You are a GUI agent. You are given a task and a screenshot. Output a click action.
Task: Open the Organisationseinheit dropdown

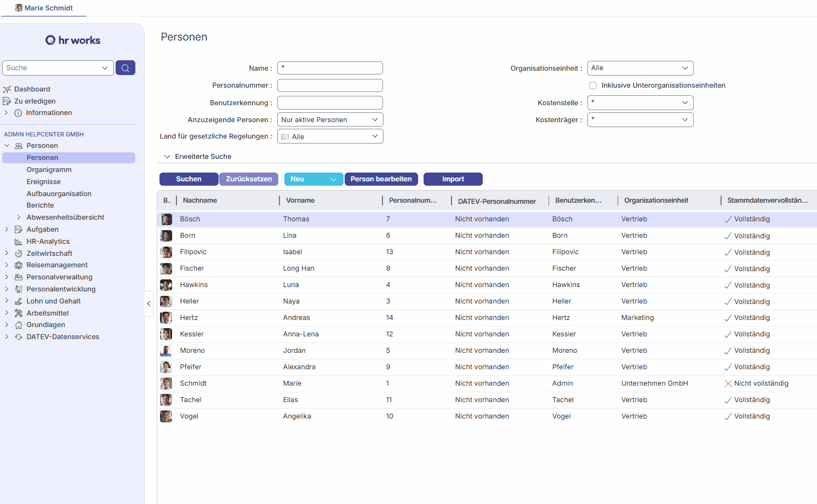[x=640, y=68]
